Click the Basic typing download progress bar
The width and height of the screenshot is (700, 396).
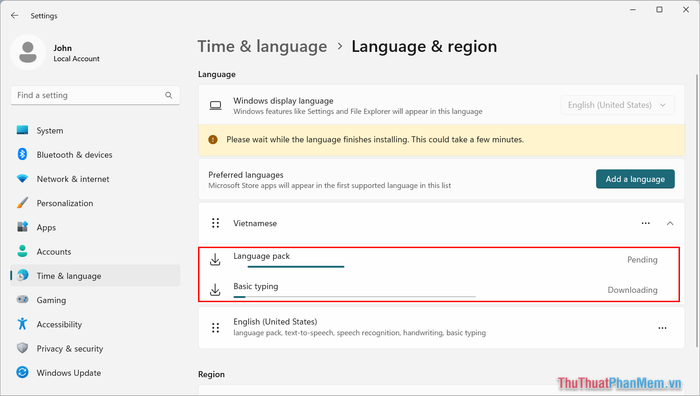[354, 297]
